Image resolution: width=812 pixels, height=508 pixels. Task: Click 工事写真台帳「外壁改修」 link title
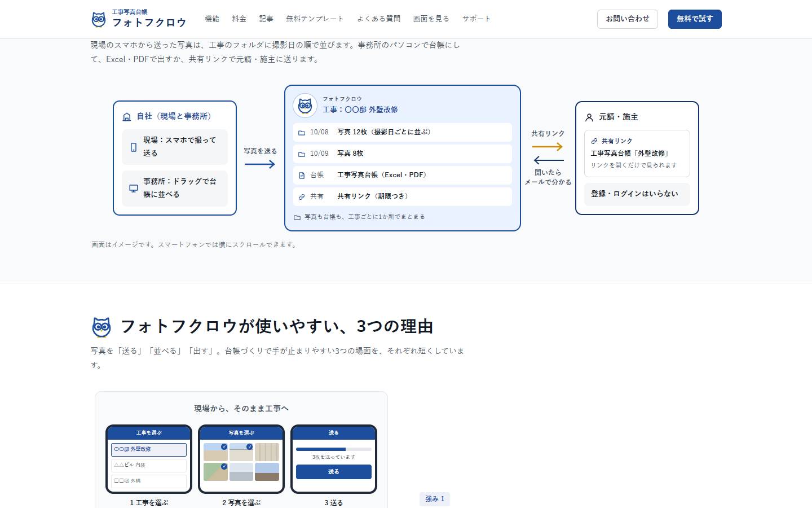pyautogui.click(x=630, y=154)
